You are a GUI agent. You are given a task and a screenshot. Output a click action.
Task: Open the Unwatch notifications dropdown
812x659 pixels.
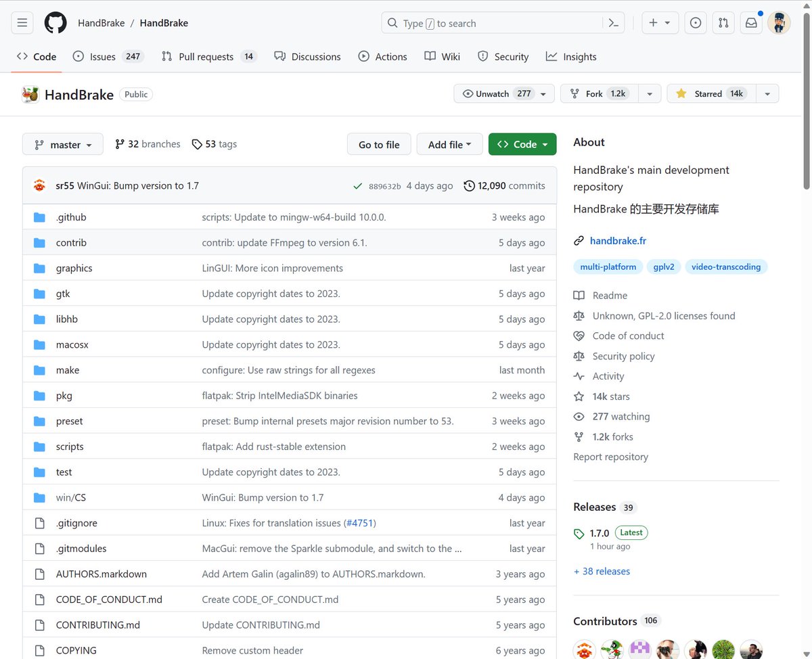[504, 94]
